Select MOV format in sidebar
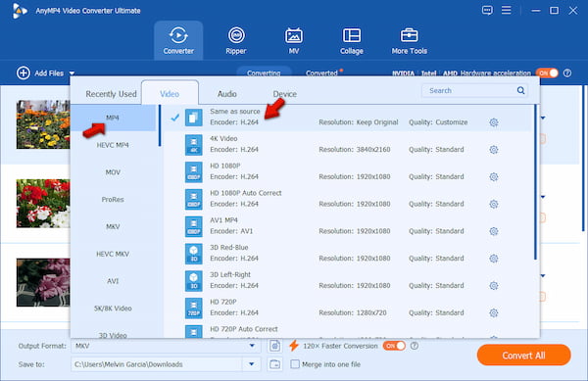The width and height of the screenshot is (588, 381). click(x=113, y=172)
